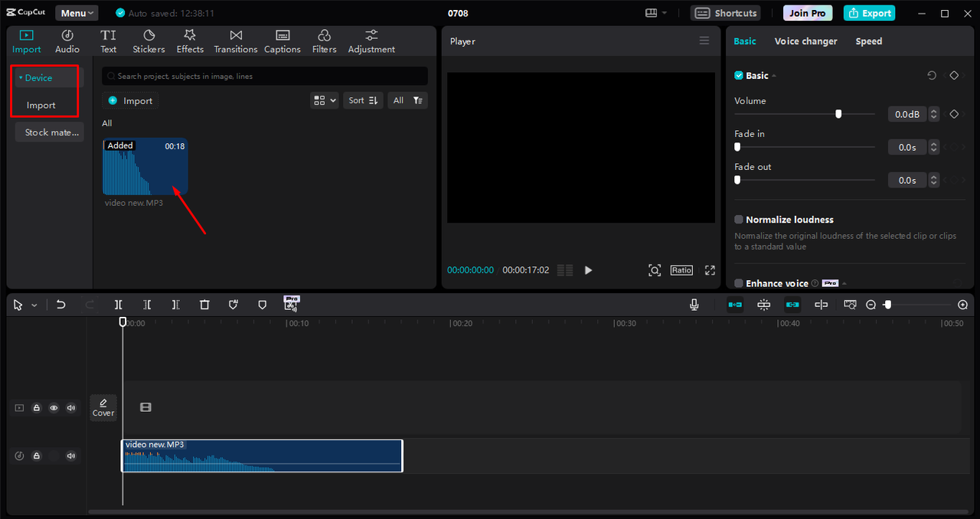Click the Join Pro button
Screen dimensions: 980x519
(x=808, y=13)
